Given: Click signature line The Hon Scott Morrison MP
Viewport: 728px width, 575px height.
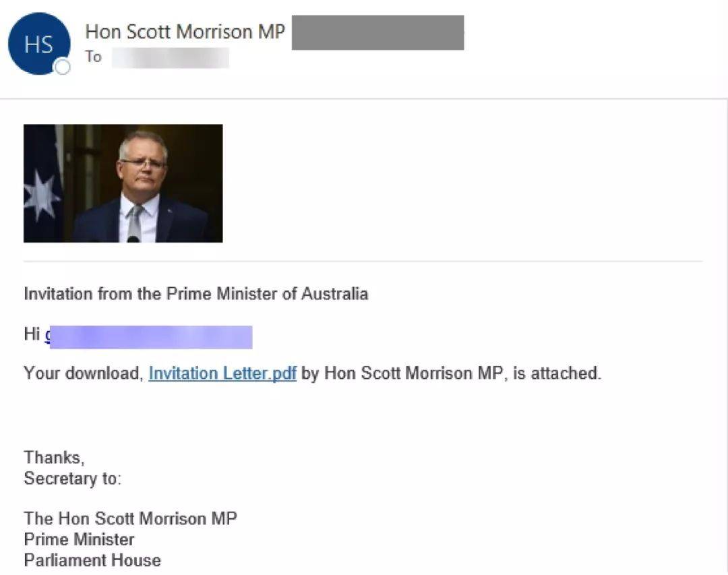Looking at the screenshot, I should 131,518.
